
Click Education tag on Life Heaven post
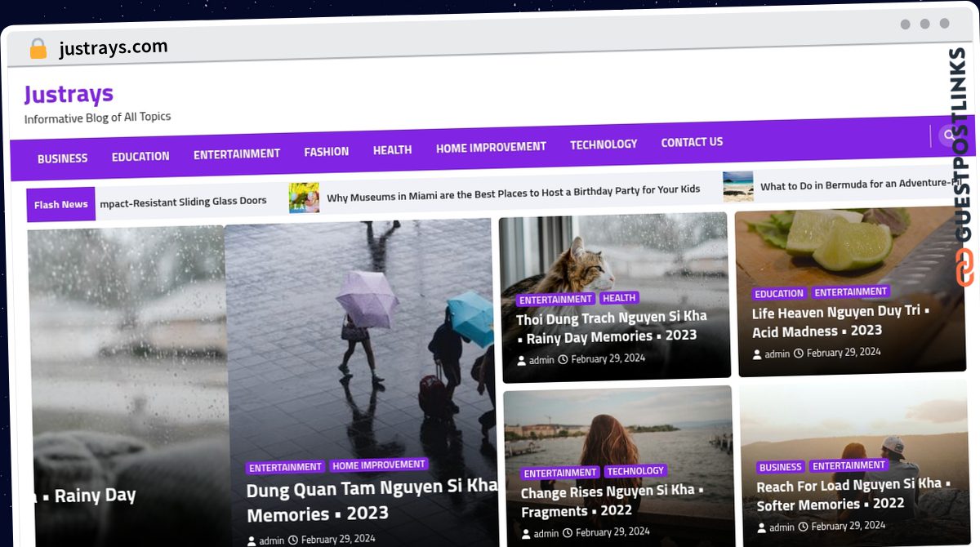point(779,294)
